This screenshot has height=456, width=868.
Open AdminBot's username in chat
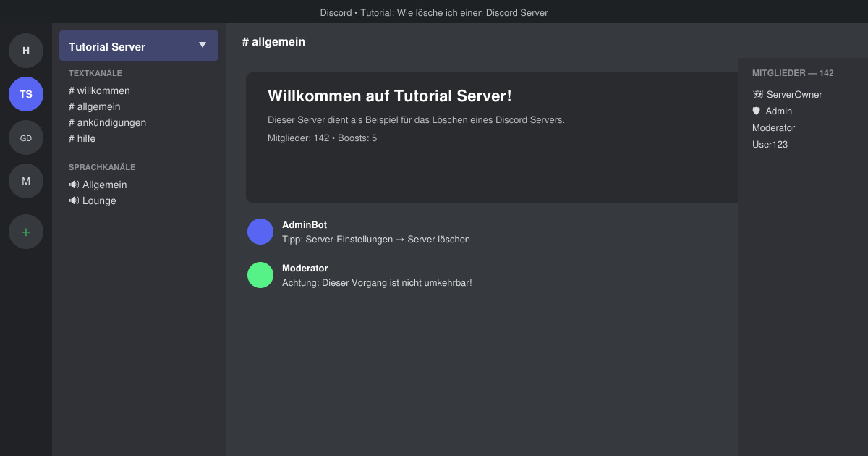pos(305,225)
